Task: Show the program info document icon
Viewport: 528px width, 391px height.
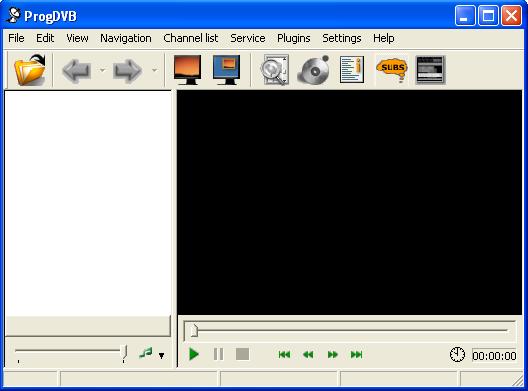Action: 352,70
